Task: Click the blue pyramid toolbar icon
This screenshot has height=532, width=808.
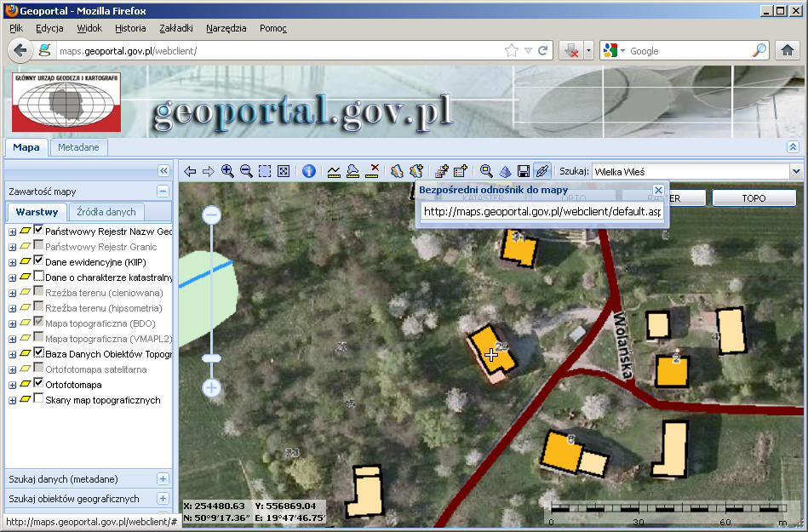Action: [505, 171]
